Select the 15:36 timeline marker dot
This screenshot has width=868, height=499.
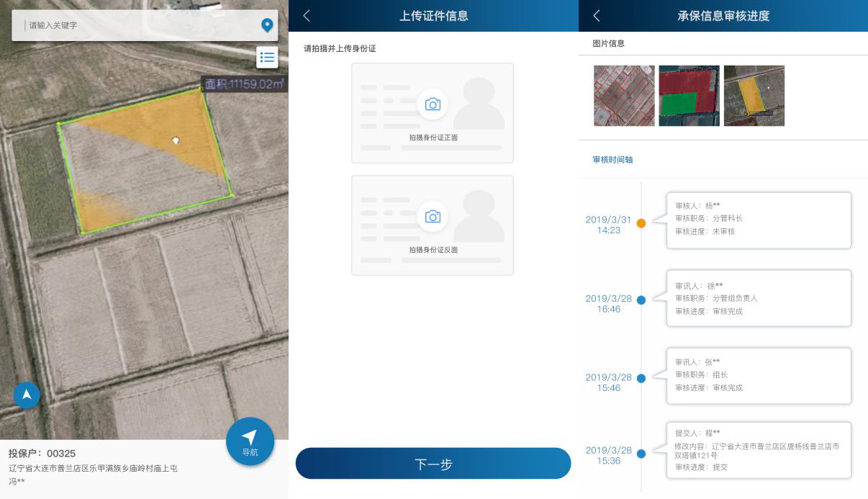point(641,454)
